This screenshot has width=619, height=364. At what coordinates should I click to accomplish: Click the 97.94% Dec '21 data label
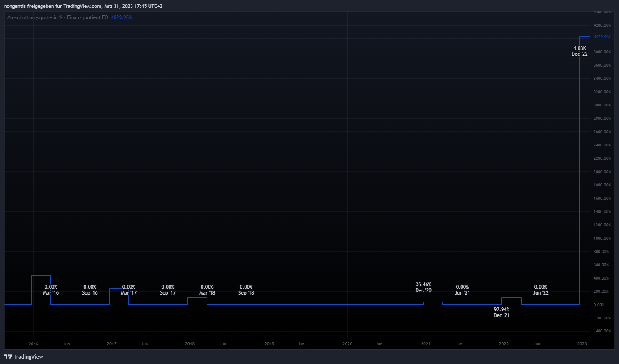(502, 312)
